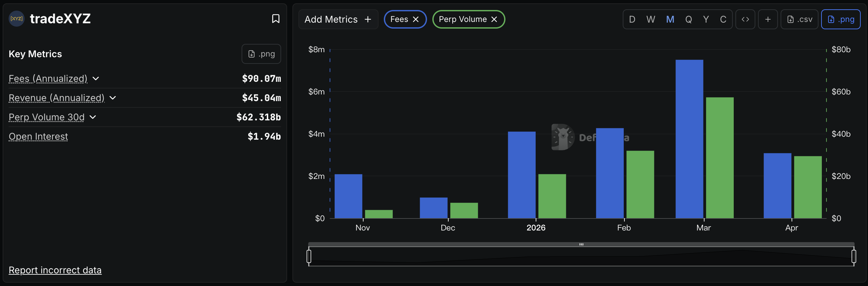The width and height of the screenshot is (868, 286).
Task: Select the Yearly interval tab
Action: pos(706,19)
